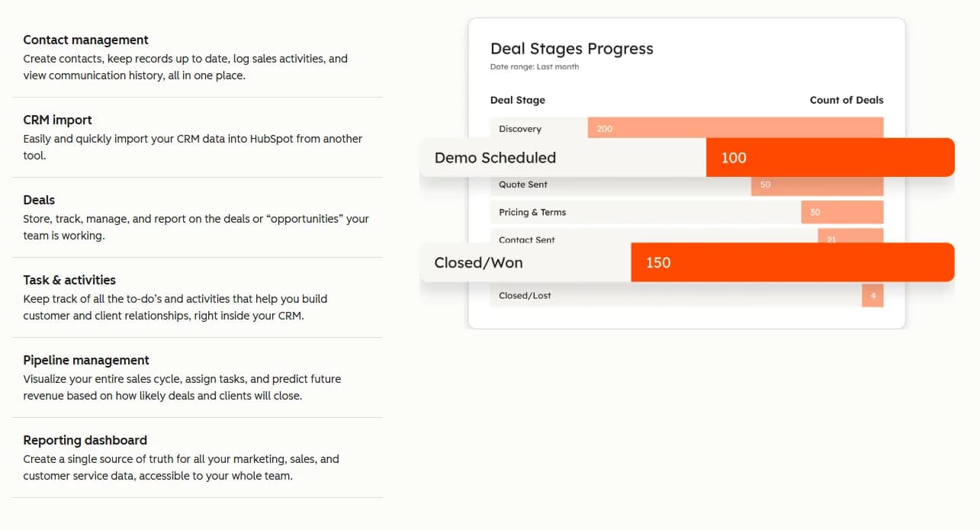Screen dimensions: 980x530
Task: Click the Deal Stages Progress chart title
Action: pos(571,49)
